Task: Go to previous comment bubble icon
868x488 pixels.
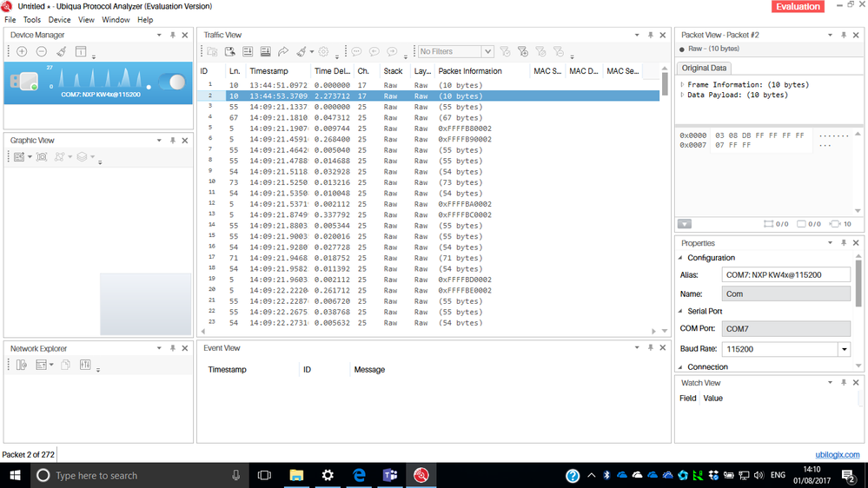Action: 374,51
